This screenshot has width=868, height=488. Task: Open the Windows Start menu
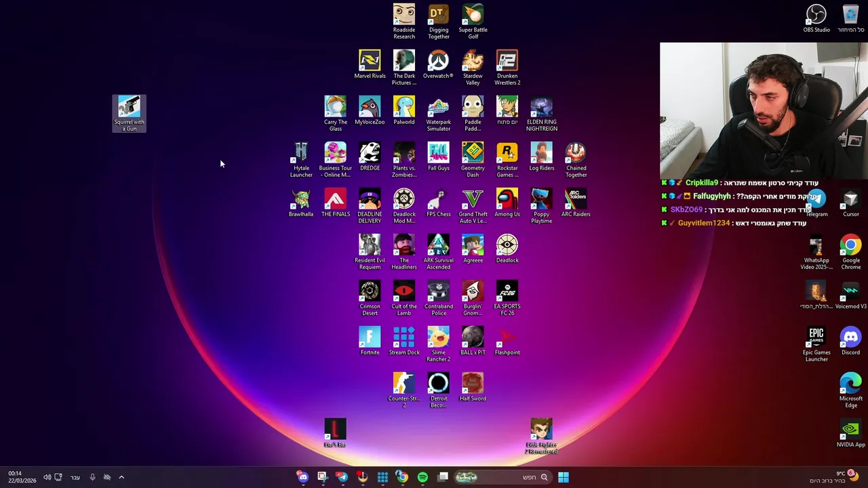(564, 477)
